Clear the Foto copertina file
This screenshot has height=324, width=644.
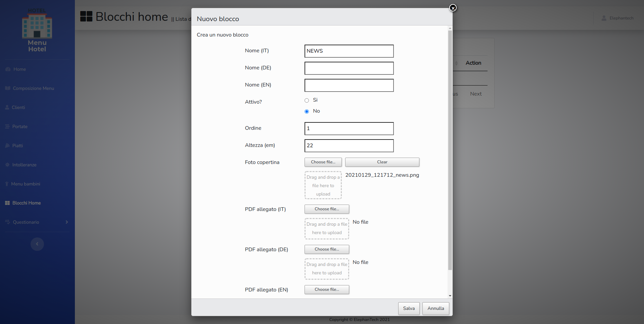click(x=382, y=162)
